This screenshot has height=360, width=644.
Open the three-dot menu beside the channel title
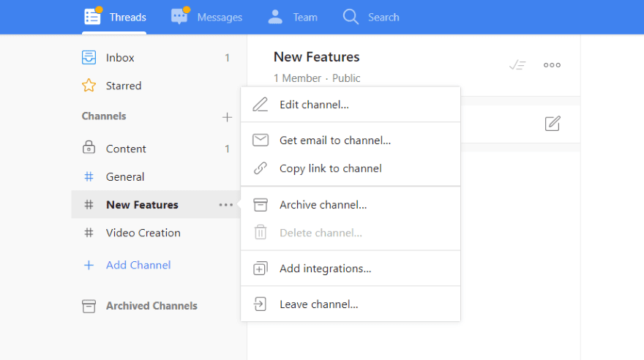coord(552,65)
